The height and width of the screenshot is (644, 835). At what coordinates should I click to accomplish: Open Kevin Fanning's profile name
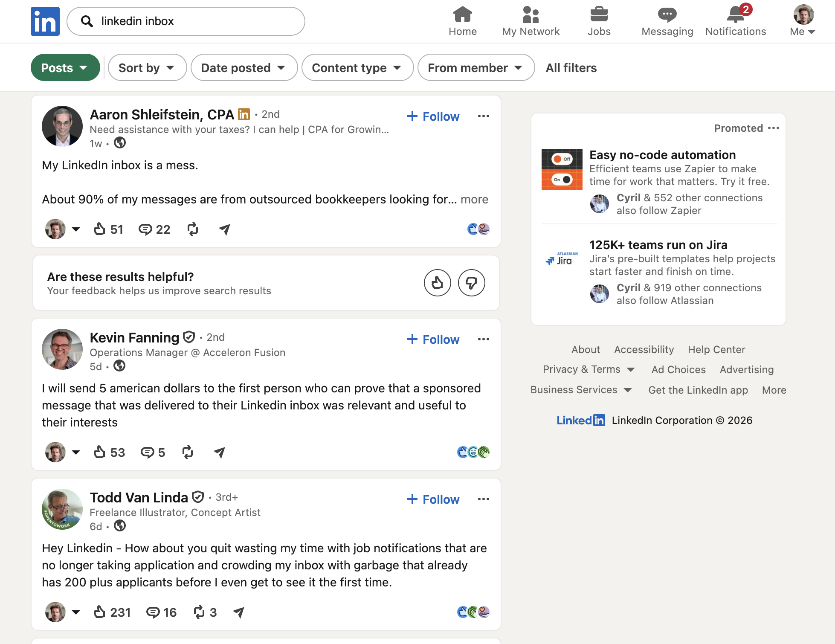[x=134, y=337]
